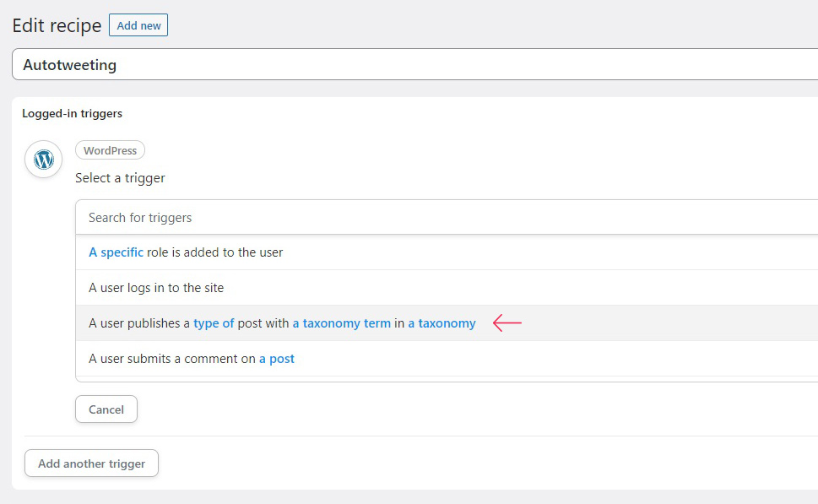Click the WordPress integration pill label
Screen dimensions: 818x504
point(110,150)
